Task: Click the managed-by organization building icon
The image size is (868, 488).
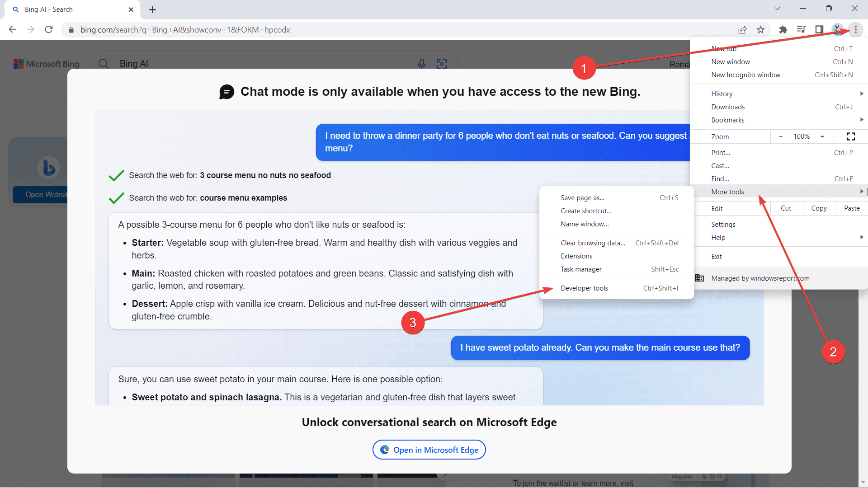Action: [x=699, y=278]
